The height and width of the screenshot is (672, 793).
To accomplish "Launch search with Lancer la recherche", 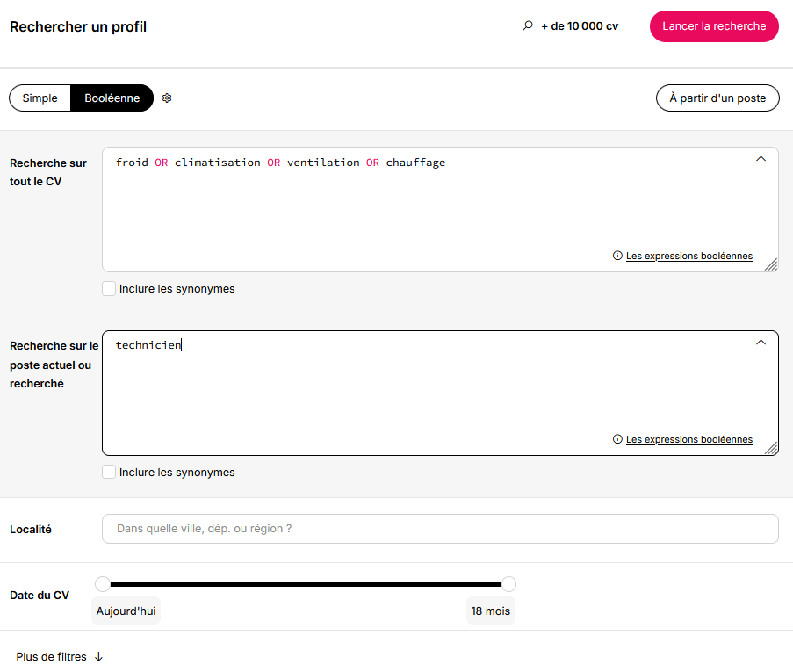I will pyautogui.click(x=714, y=26).
